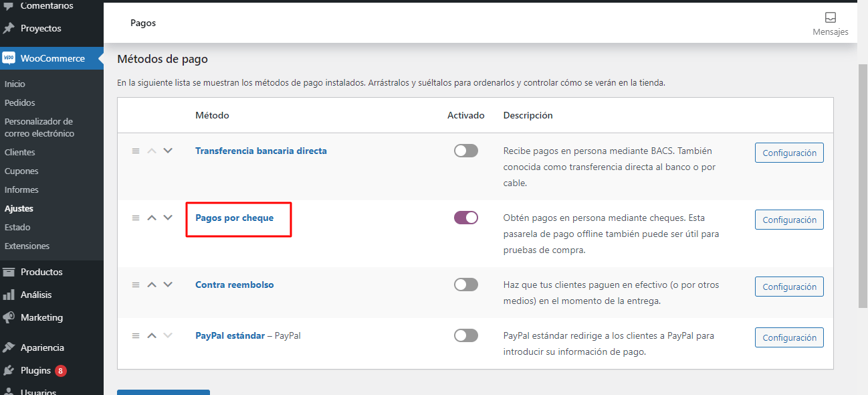Click the Productos box icon

tap(9, 272)
